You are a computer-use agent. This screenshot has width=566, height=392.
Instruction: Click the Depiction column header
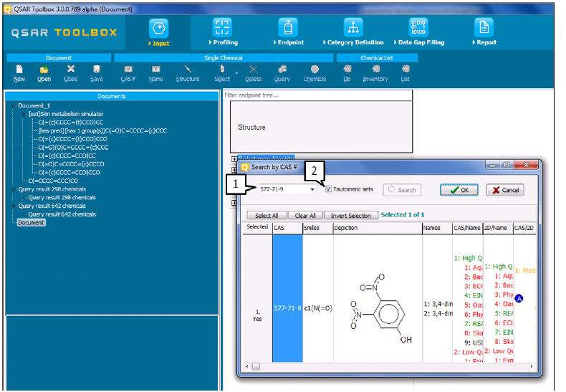(378, 228)
